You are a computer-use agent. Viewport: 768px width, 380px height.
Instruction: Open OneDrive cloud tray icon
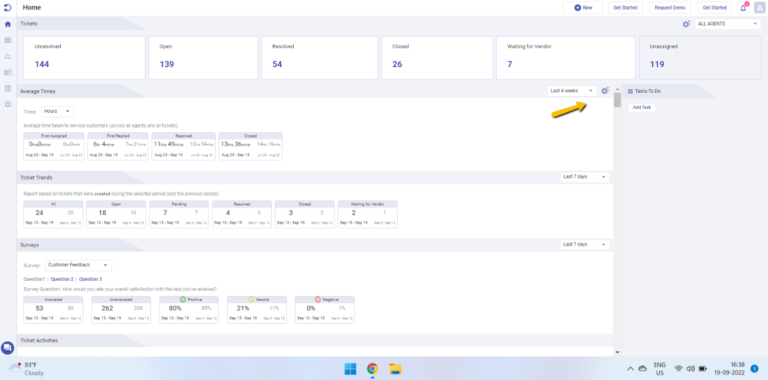coord(643,369)
